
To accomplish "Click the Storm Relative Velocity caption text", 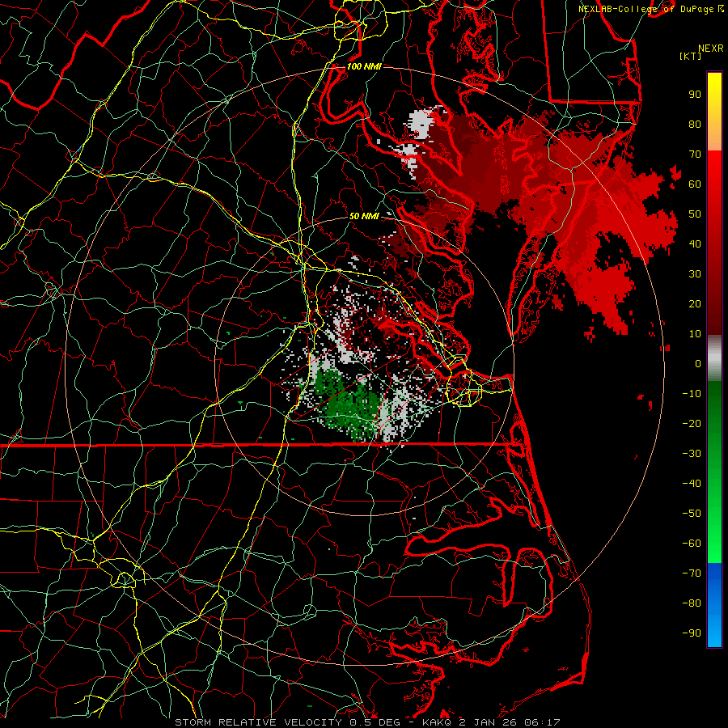I will (x=367, y=722).
